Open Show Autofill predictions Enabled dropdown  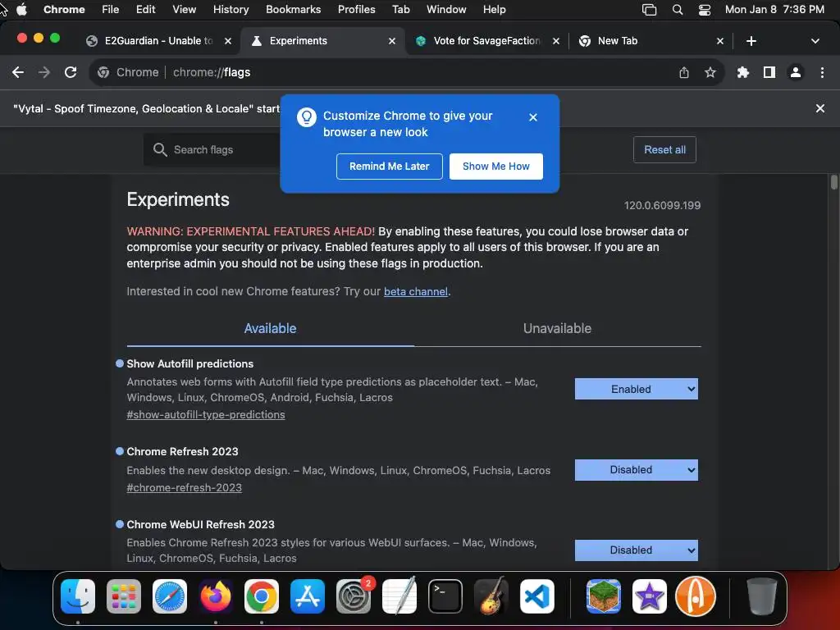[637, 389]
